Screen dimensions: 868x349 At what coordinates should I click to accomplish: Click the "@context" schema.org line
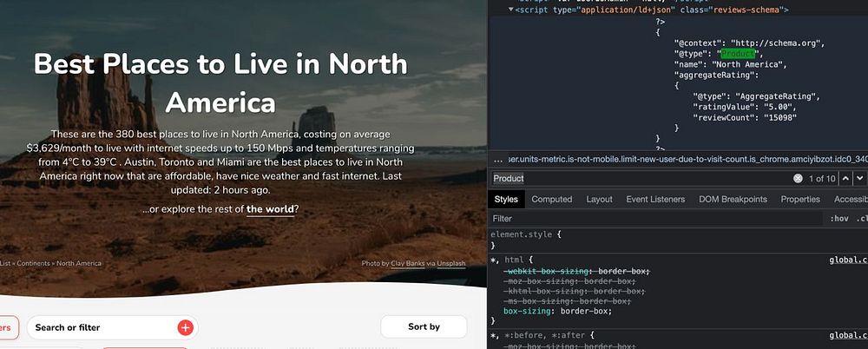click(750, 43)
